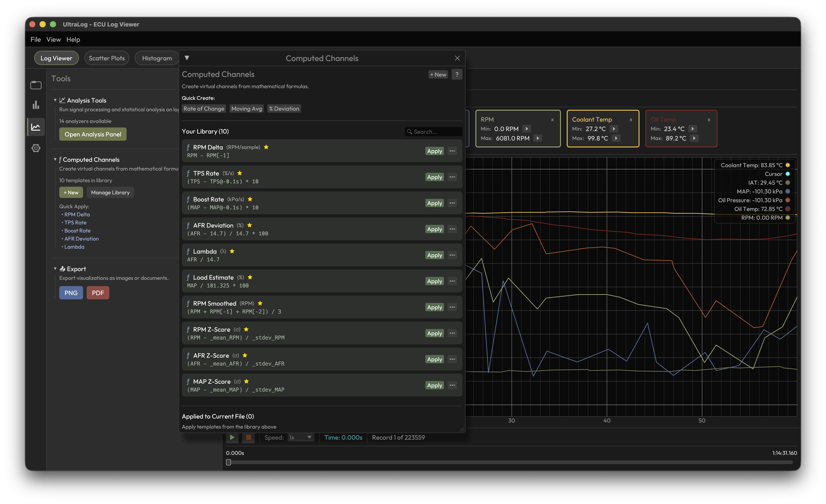Image resolution: width=826 pixels, height=504 pixels.
Task: Remove Coolant Temp channel card
Action: (x=630, y=120)
